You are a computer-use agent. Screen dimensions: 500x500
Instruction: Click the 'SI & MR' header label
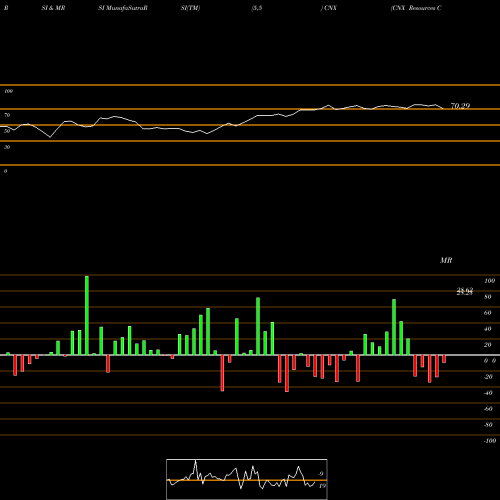click(x=53, y=8)
